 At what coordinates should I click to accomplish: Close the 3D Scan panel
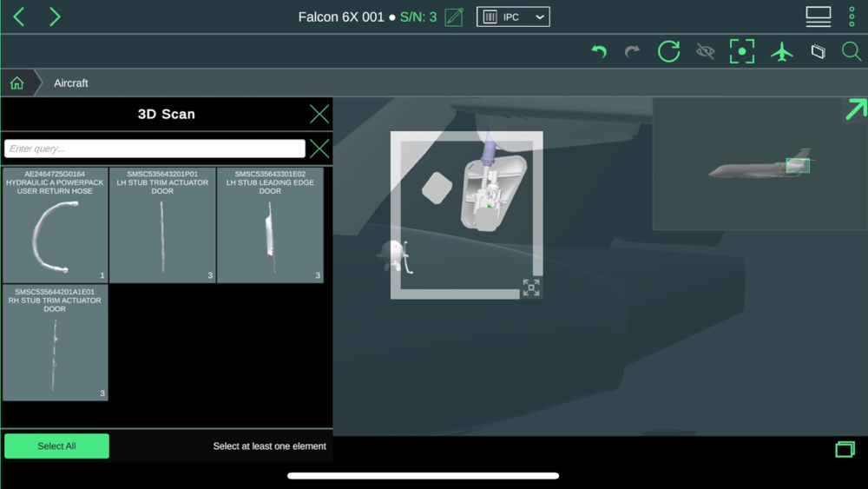(319, 114)
